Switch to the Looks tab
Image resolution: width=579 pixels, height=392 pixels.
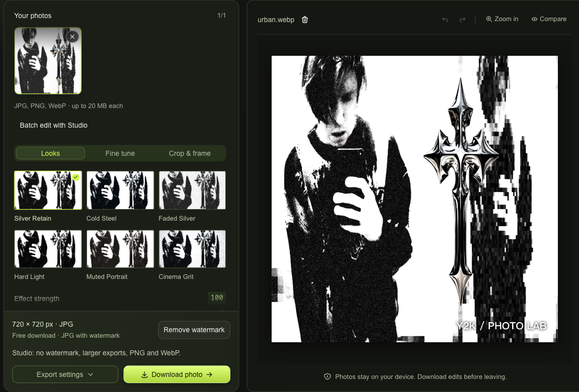[x=50, y=153]
